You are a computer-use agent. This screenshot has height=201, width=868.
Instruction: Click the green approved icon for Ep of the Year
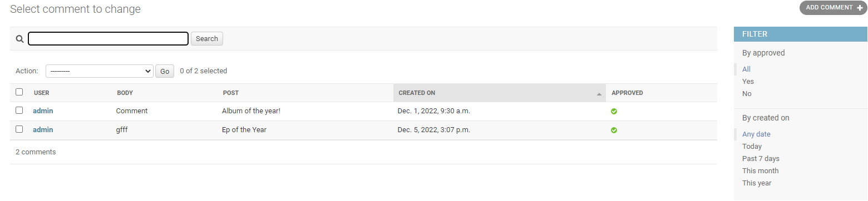614,130
